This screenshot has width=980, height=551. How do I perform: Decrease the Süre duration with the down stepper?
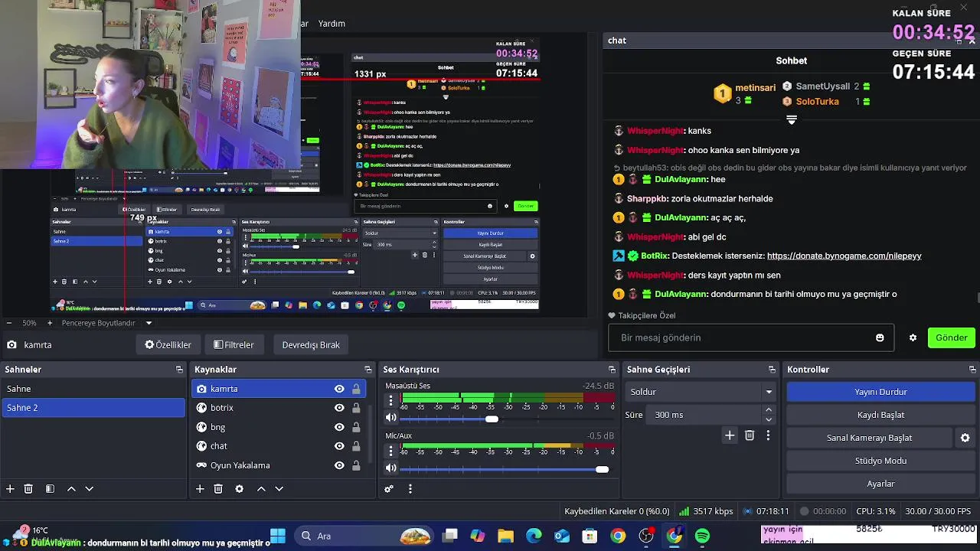tap(769, 419)
